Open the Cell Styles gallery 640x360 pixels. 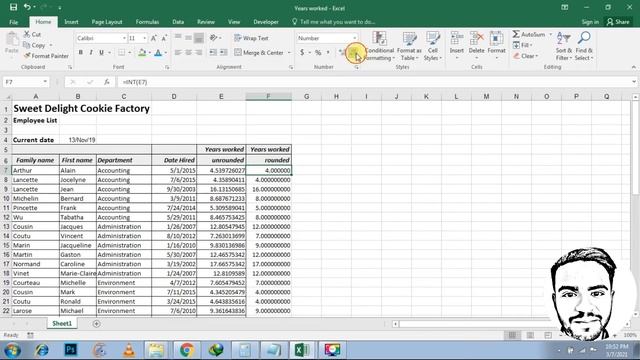433,46
